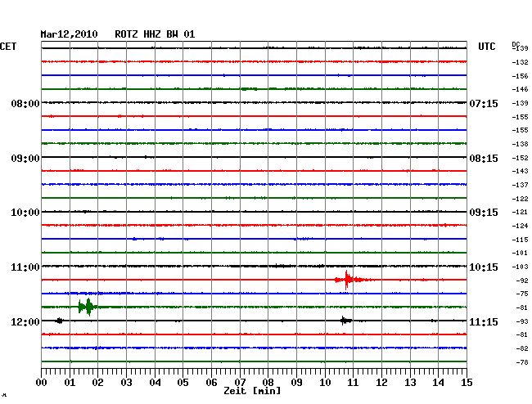Viewport: 532px width, 404px height.
Task: Click the 08:15 UTC time label
Action: (x=484, y=159)
